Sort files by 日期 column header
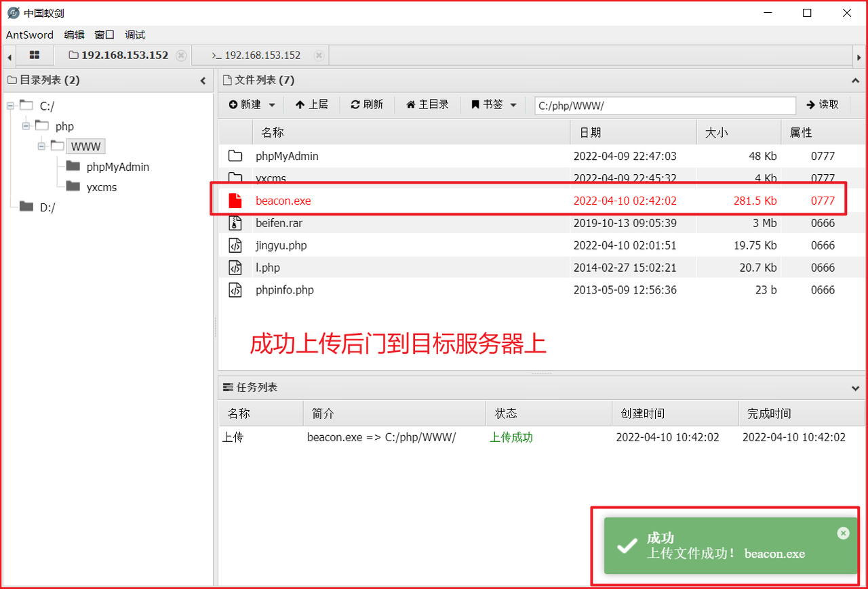Viewport: 868px width, 589px height. (633, 133)
